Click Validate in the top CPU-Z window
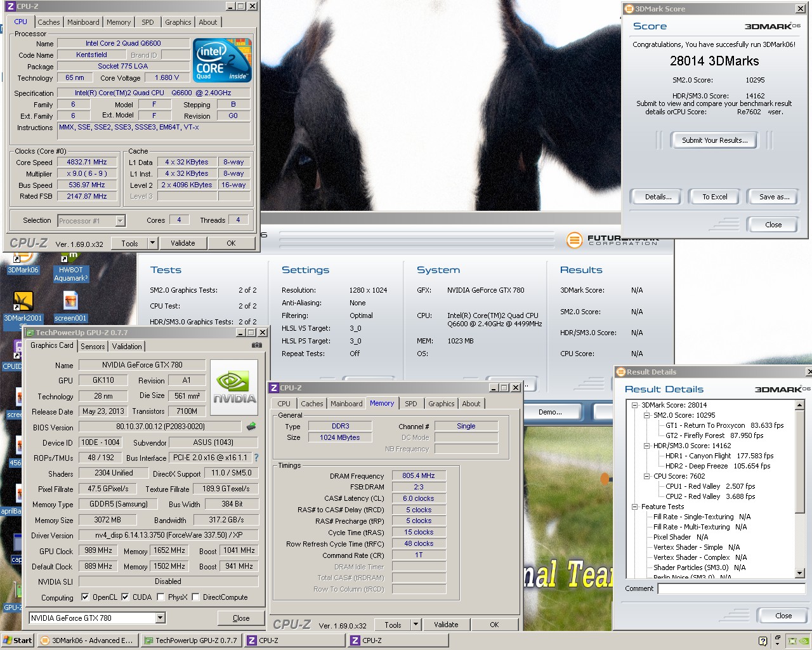 pos(183,243)
